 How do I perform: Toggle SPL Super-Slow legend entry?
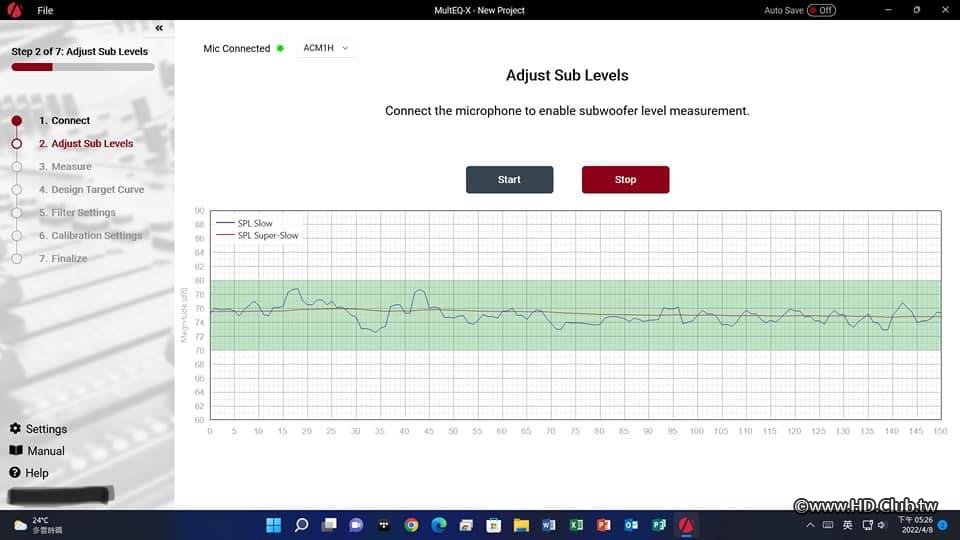coord(257,235)
